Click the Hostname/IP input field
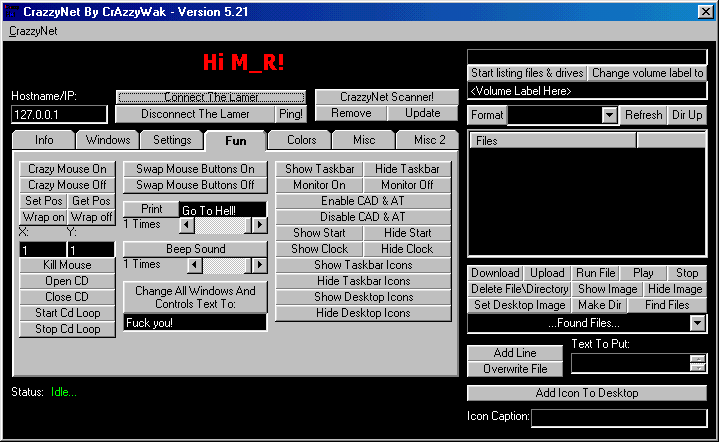719x442 pixels. pyautogui.click(x=58, y=115)
